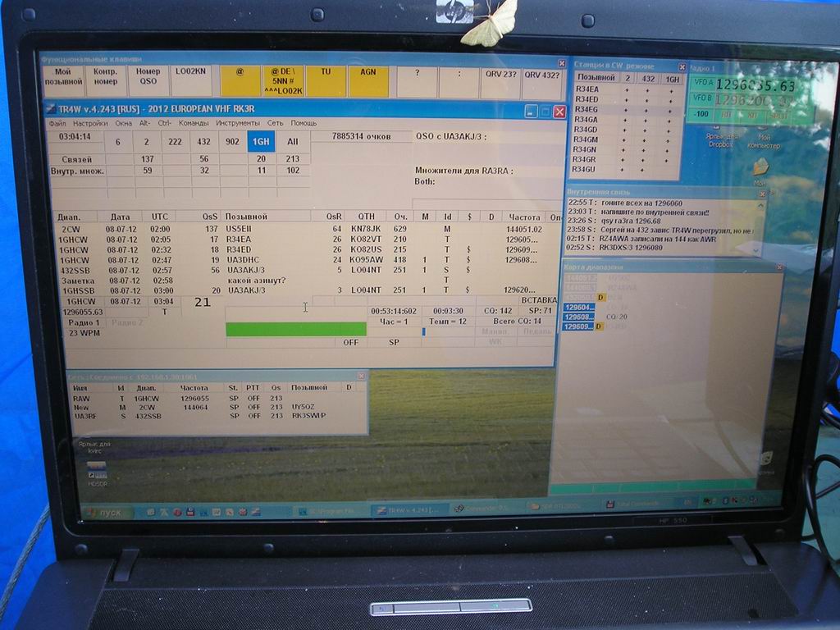Click the yellow D marker beside 129609

tap(599, 326)
